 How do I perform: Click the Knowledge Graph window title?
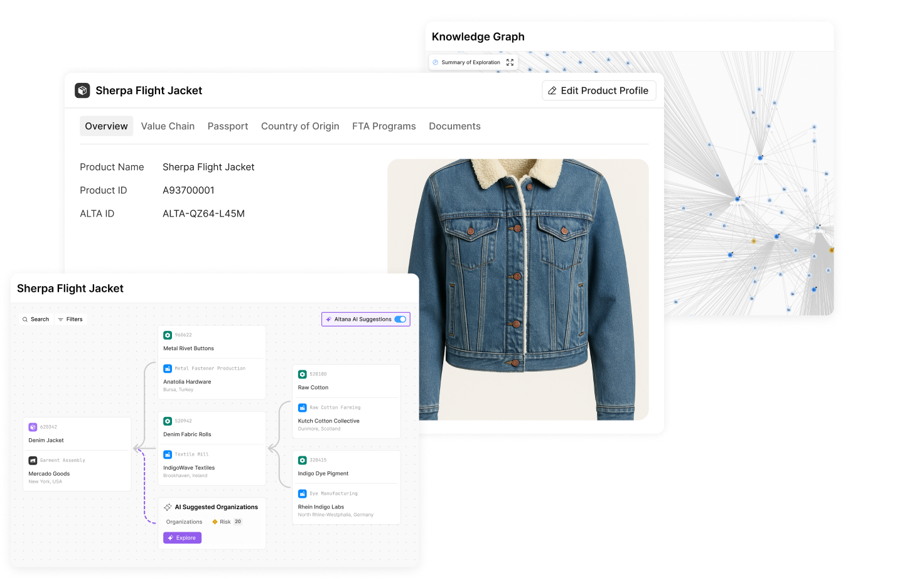478,36
